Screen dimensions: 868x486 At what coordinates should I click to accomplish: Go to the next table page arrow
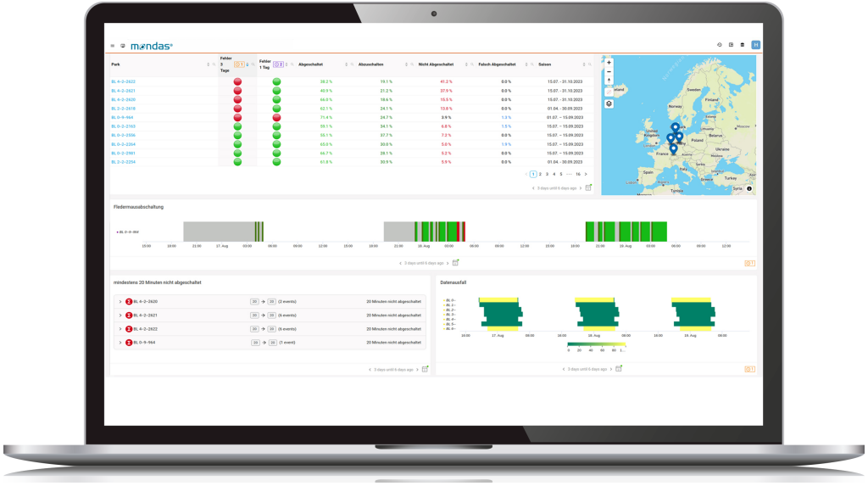pos(586,174)
